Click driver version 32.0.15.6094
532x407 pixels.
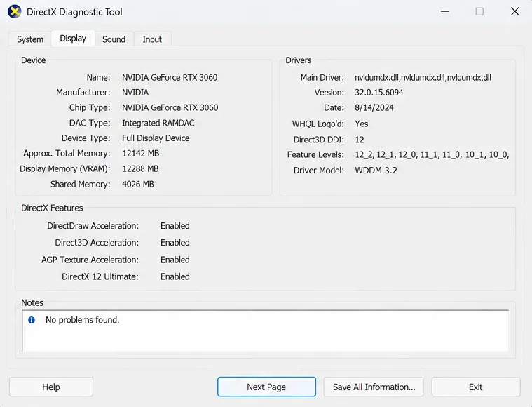(x=379, y=93)
